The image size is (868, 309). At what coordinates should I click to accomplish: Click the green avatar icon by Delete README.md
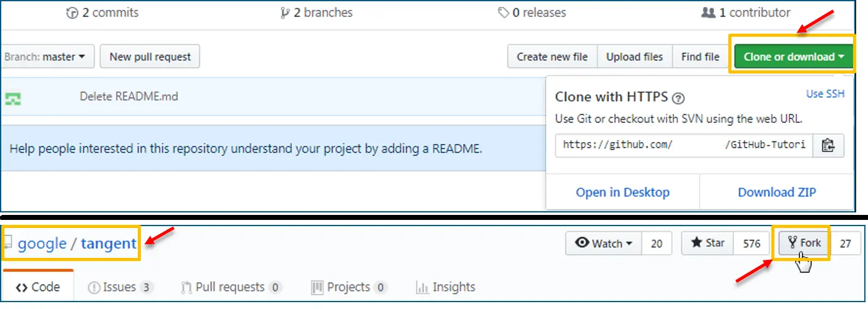pos(13,98)
